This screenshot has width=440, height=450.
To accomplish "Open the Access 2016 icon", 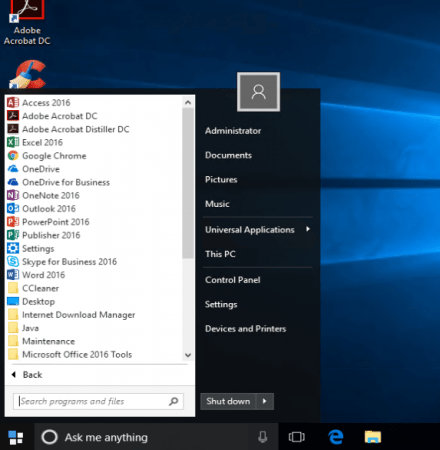I will (x=13, y=102).
